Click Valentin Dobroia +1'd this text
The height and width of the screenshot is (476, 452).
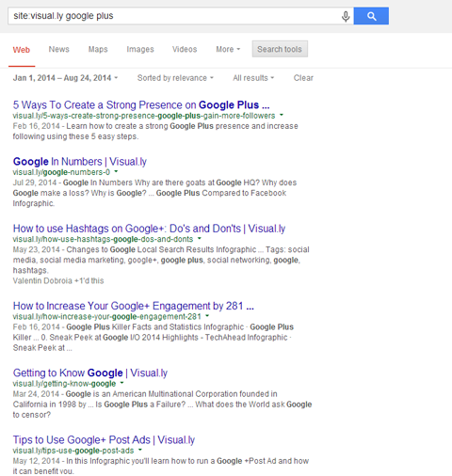click(x=58, y=280)
